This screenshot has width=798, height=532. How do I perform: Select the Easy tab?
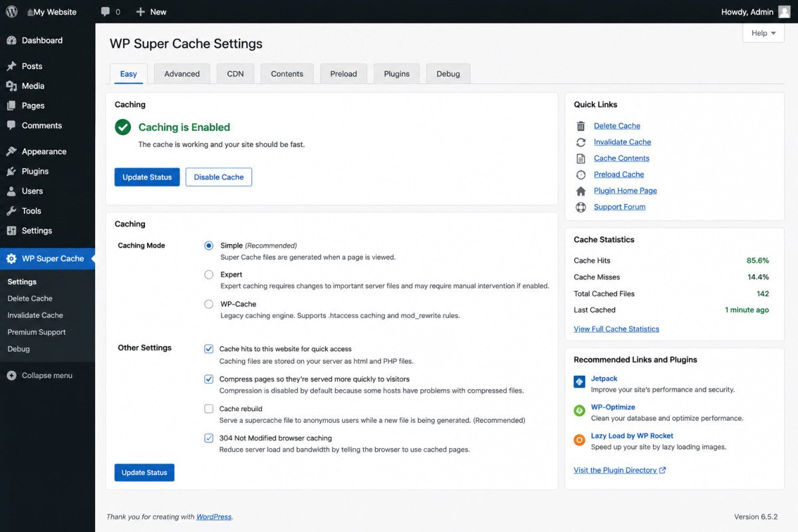(128, 74)
